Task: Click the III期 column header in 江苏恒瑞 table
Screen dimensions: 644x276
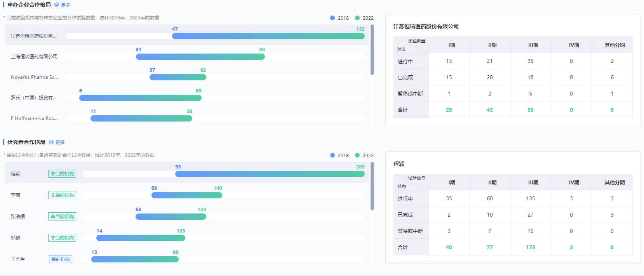Action: tap(533, 45)
